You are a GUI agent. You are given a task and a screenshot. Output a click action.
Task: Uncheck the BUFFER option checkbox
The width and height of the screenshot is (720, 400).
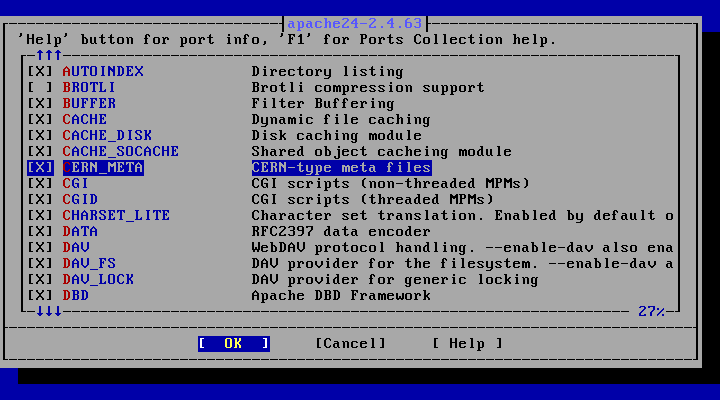point(40,104)
